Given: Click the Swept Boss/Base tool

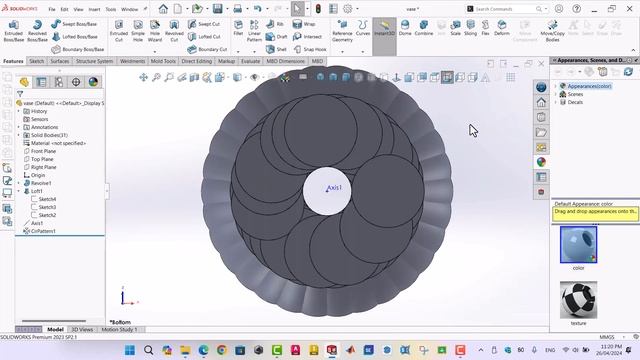Looking at the screenshot, I should [x=74, y=24].
